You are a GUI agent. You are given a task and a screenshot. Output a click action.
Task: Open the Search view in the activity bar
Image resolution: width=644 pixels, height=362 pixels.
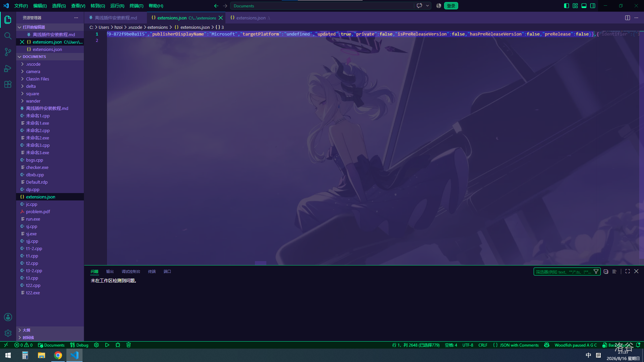(x=8, y=36)
